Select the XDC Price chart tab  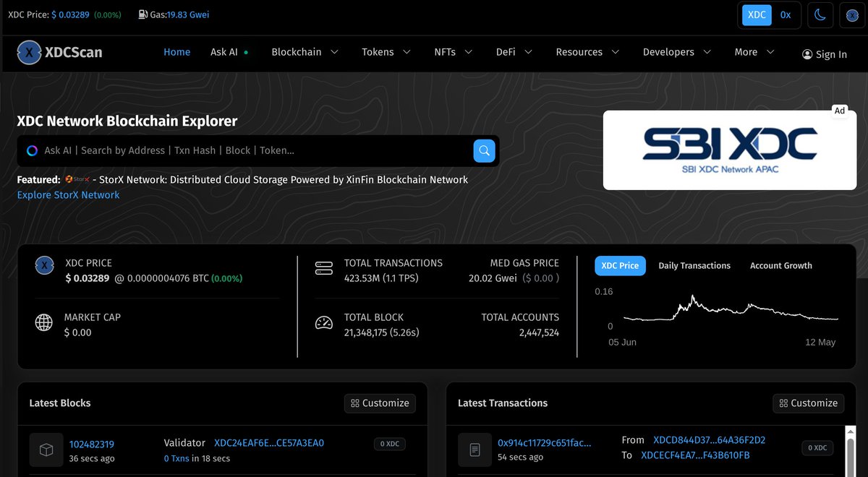[620, 266]
